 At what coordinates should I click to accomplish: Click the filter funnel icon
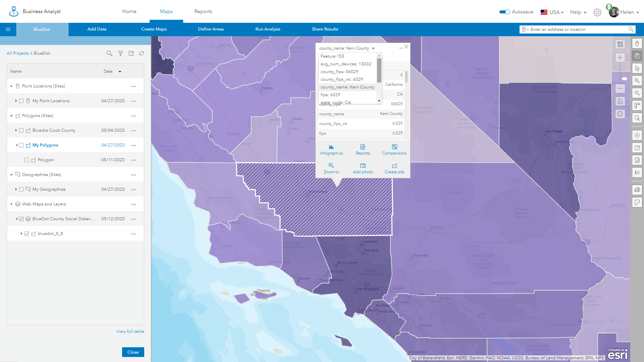(120, 53)
